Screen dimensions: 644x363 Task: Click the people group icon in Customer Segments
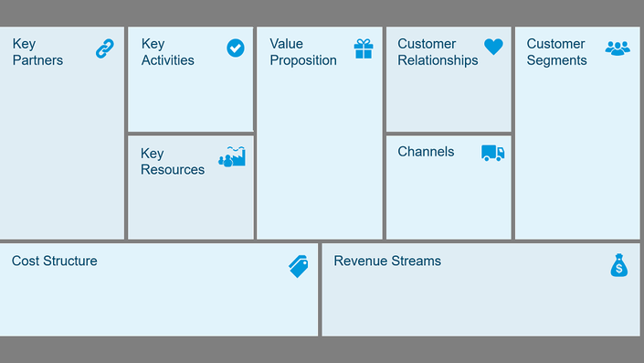coord(618,48)
